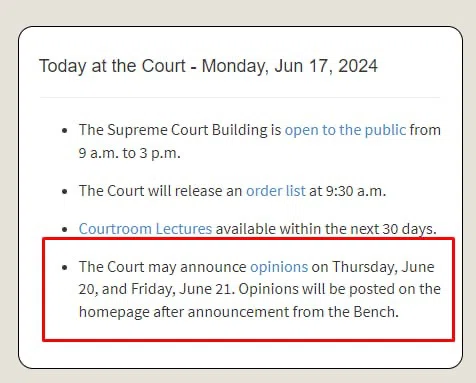Click "Opinions will be posted on the" text
This screenshot has width=476, height=383.
pos(340,289)
